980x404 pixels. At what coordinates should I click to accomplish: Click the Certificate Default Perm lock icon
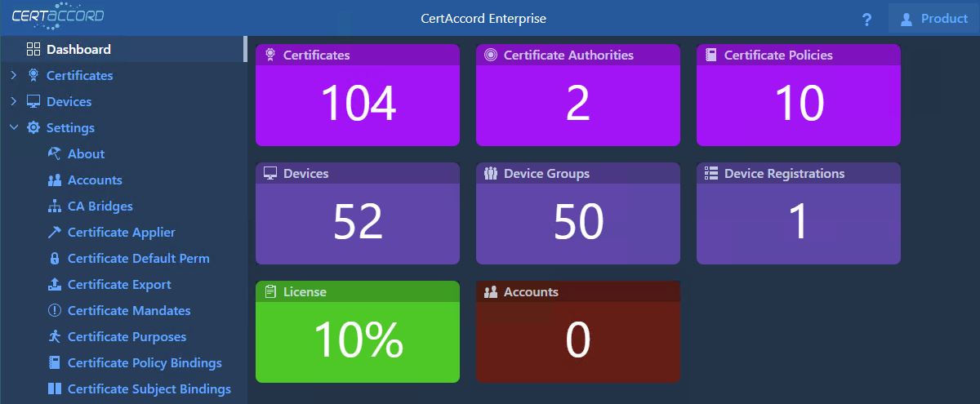coord(55,258)
